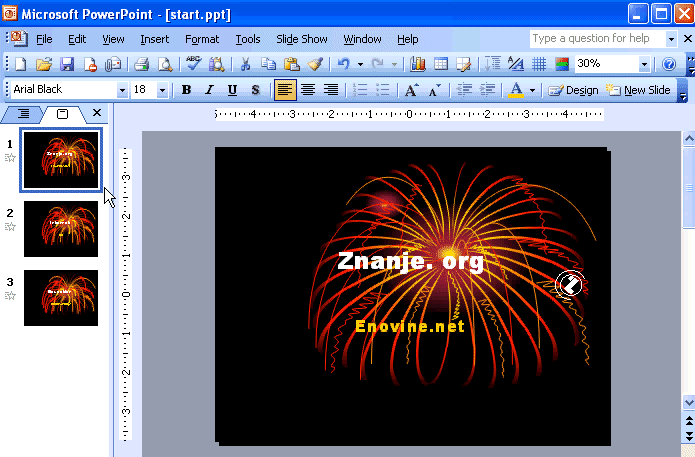
Task: Close the slides thumbnail pane
Action: coord(97,113)
